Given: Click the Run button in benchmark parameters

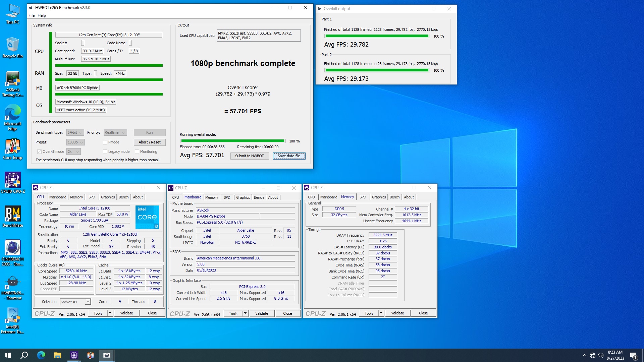Looking at the screenshot, I should (x=150, y=132).
